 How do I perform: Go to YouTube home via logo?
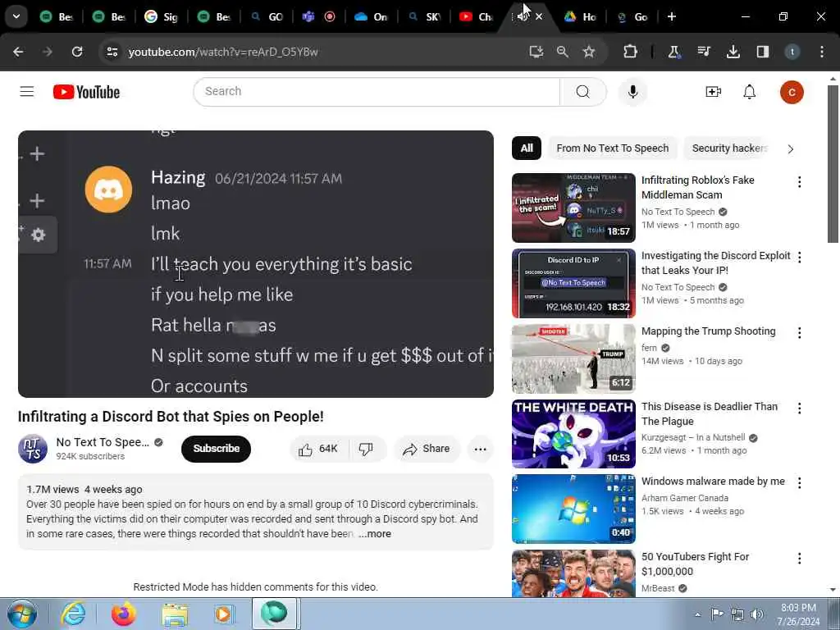(x=86, y=92)
